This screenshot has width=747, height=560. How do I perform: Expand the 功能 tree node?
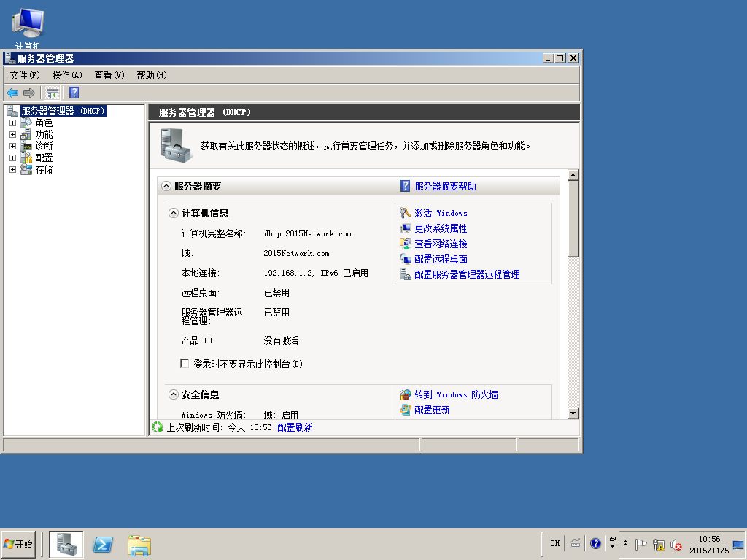tap(13, 135)
